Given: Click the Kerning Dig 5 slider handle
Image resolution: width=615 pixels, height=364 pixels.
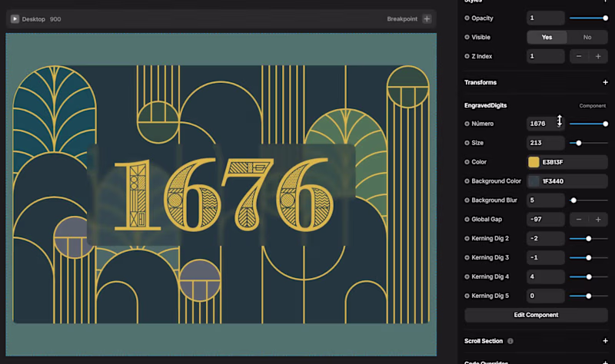Looking at the screenshot, I should tap(588, 296).
